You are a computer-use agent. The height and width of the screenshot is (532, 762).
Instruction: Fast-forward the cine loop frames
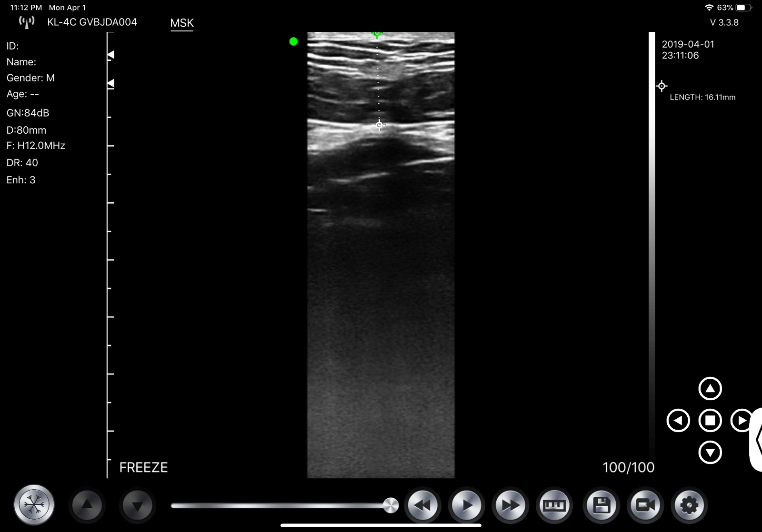click(x=510, y=505)
